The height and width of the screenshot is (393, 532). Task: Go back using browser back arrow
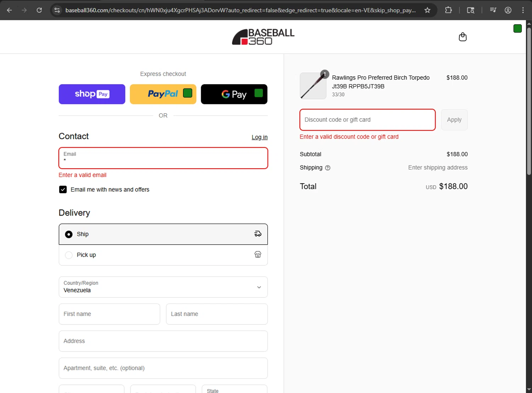tap(10, 10)
